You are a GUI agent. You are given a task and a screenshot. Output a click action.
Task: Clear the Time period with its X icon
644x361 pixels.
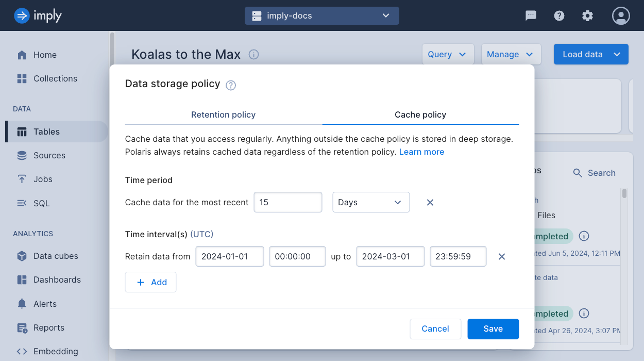coord(430,202)
